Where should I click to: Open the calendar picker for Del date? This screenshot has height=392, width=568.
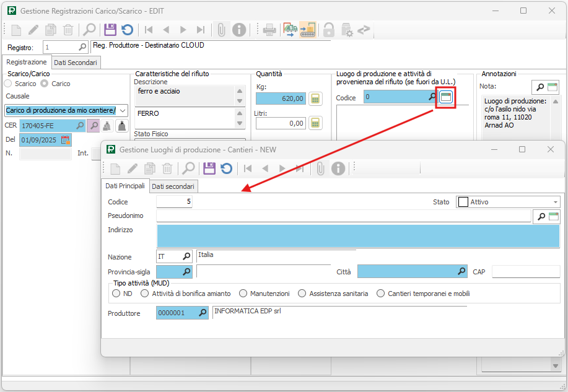pyautogui.click(x=65, y=140)
